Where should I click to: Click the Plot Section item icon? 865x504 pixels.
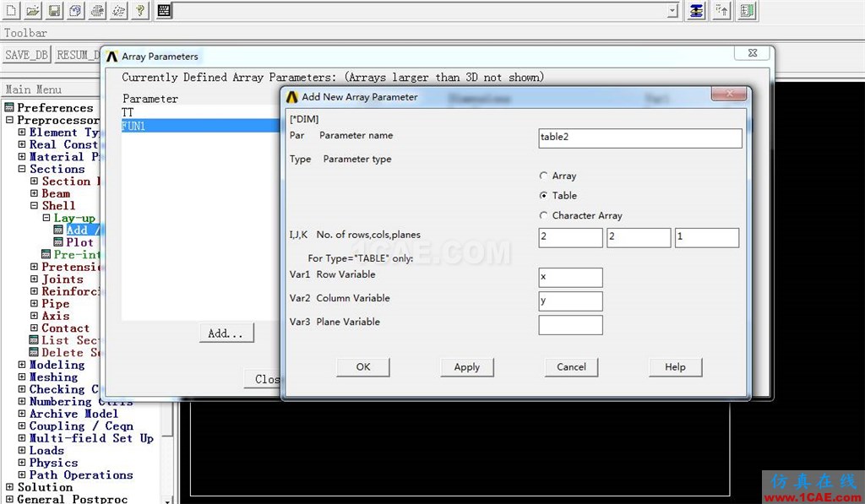[x=58, y=241]
